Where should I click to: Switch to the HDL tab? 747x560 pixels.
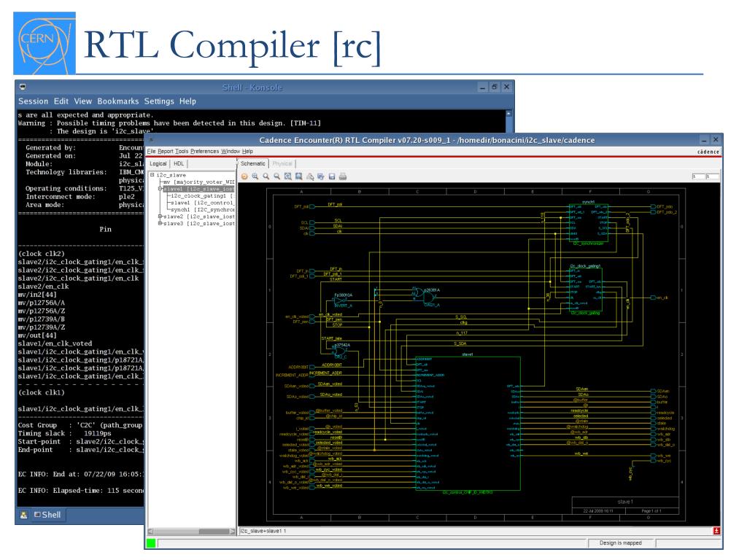(x=179, y=164)
